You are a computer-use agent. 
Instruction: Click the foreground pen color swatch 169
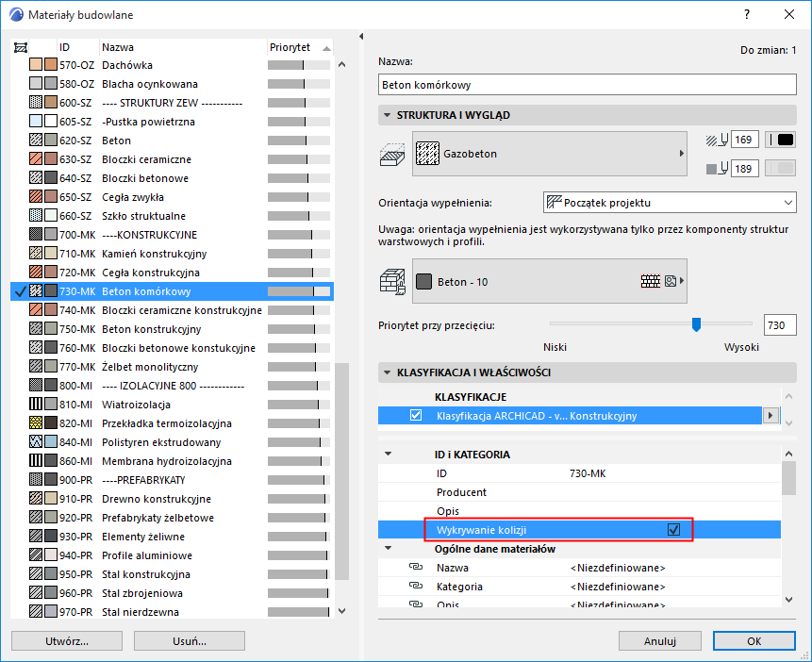click(x=781, y=140)
